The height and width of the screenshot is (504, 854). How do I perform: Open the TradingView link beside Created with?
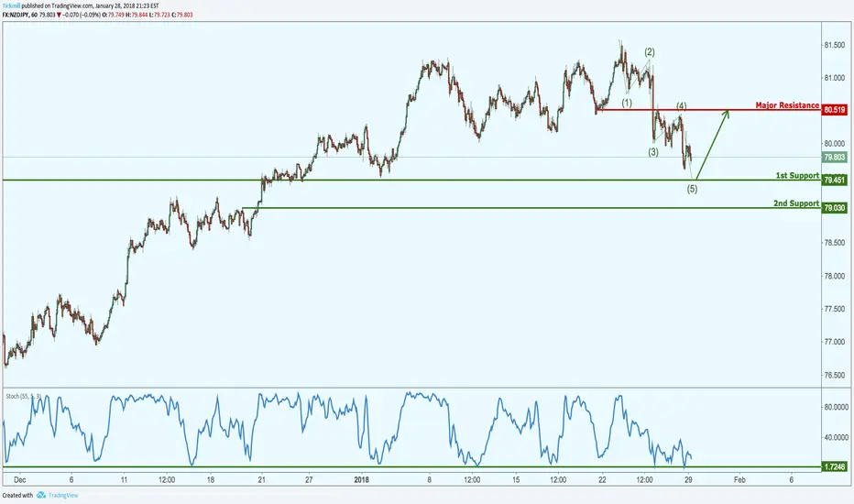[63, 495]
